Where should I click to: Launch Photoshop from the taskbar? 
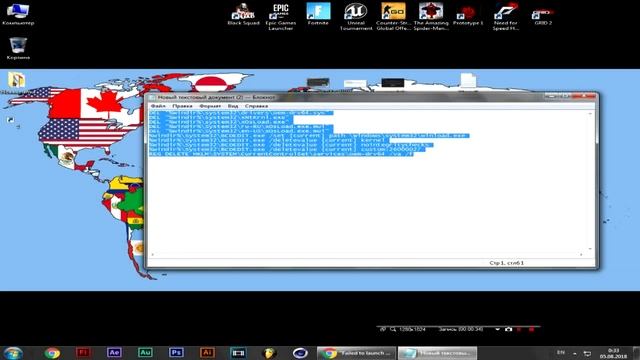pos(176,353)
